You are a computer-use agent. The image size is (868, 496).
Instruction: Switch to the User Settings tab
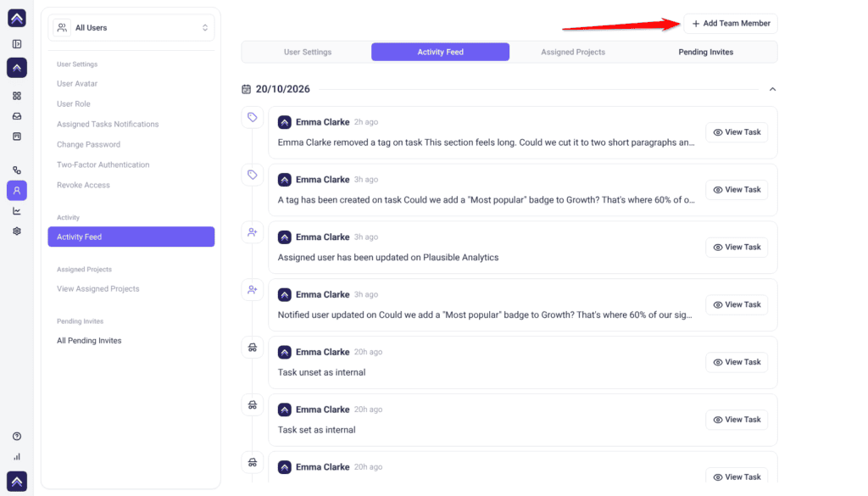click(308, 52)
